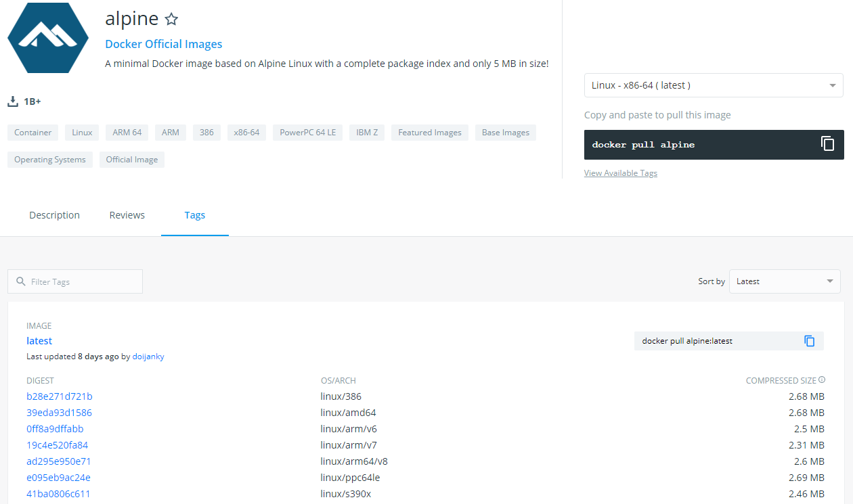Screen dimensions: 853x504
Task: Open the Reviews tab
Action: click(127, 215)
